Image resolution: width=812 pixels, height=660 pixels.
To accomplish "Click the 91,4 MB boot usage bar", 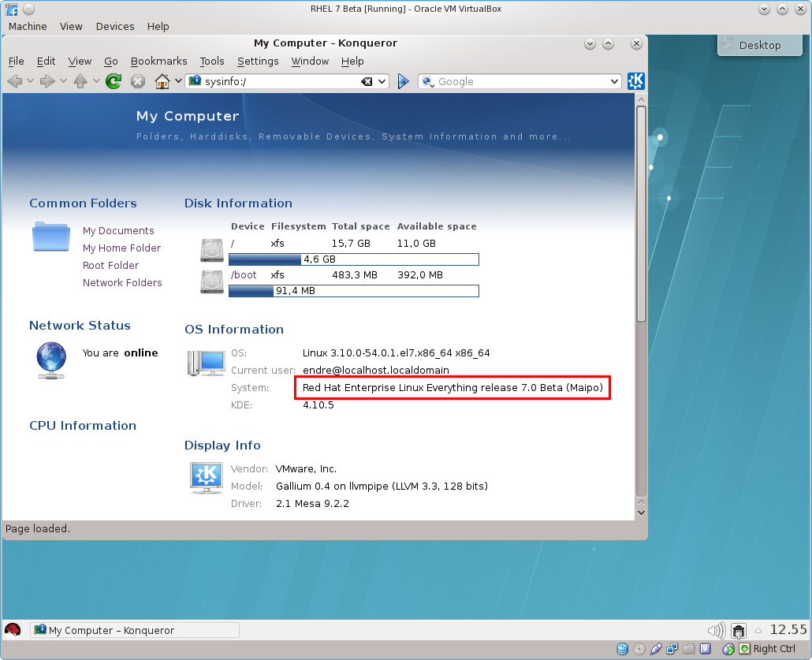I will [354, 291].
